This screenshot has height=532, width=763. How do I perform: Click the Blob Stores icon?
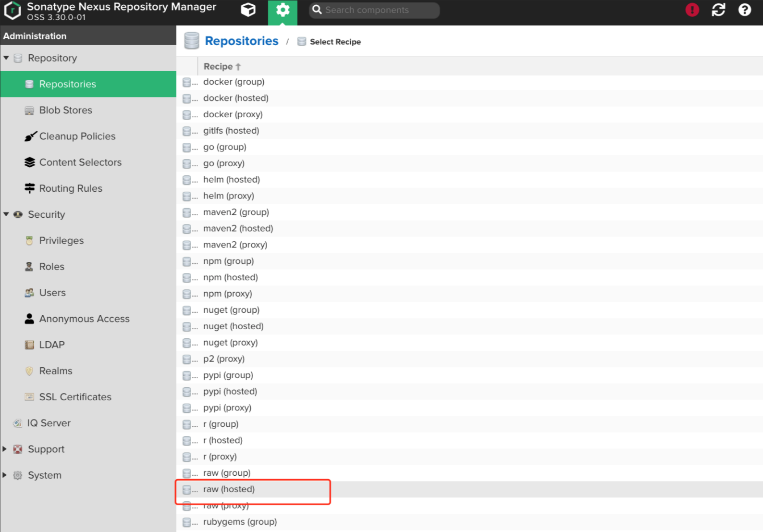[x=29, y=110]
